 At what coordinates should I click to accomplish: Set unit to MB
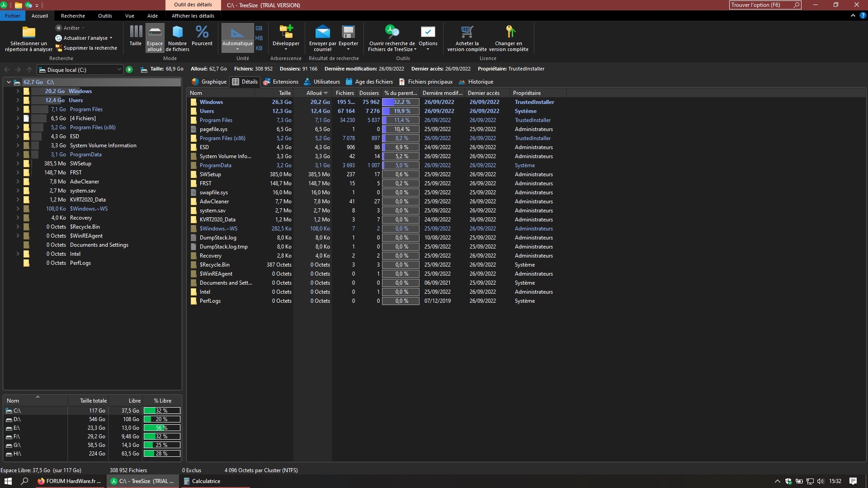pos(259,38)
